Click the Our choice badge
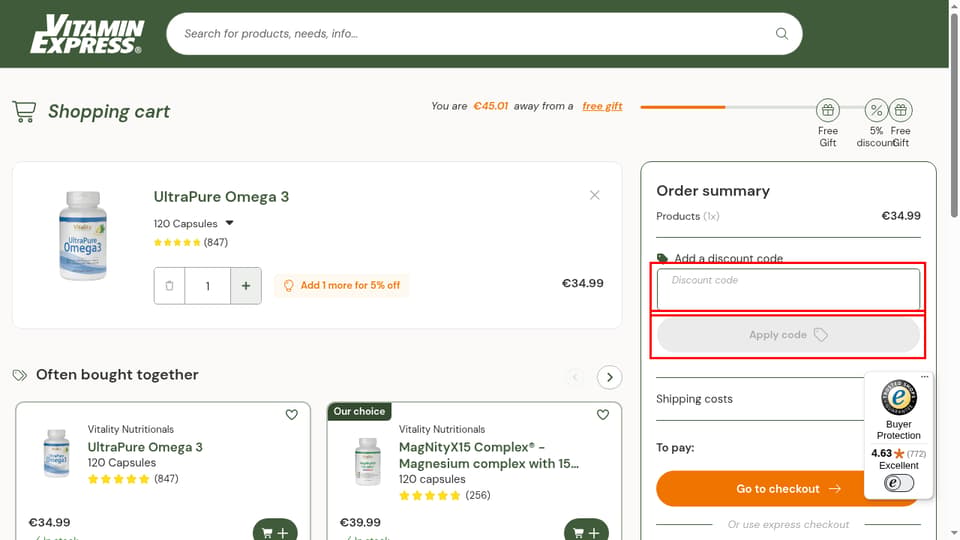Viewport: 960px width, 540px height. click(x=359, y=411)
